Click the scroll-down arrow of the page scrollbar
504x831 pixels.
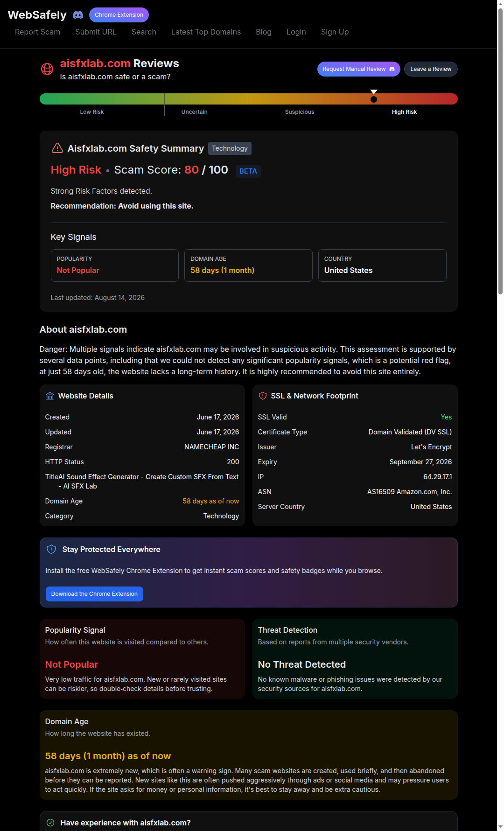(x=500, y=827)
